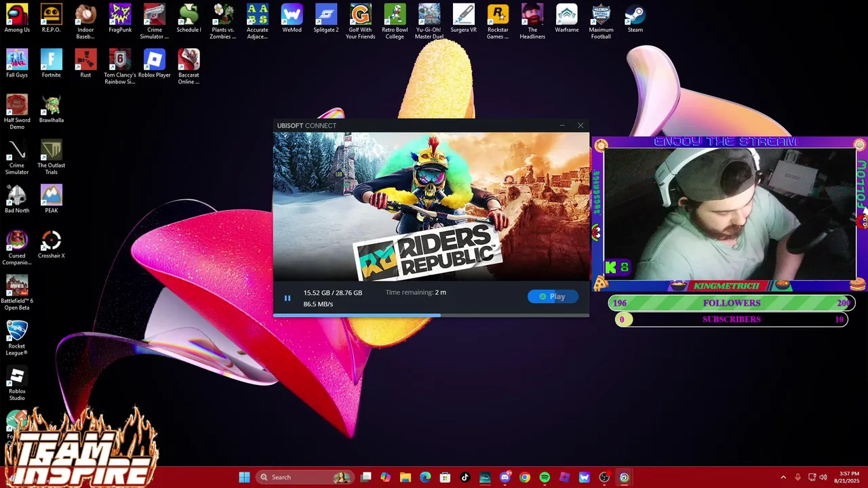Image resolution: width=868 pixels, height=488 pixels.
Task: Open Google Chrome from the taskbar
Action: [x=525, y=477]
